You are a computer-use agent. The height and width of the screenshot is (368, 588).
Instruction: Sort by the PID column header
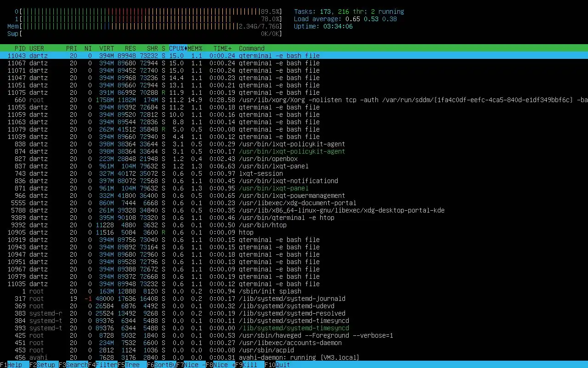coord(20,48)
